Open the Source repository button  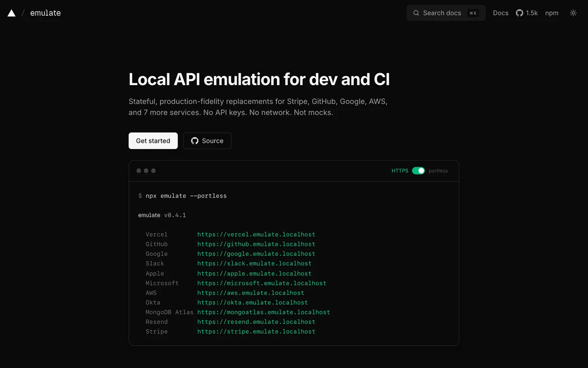click(207, 141)
